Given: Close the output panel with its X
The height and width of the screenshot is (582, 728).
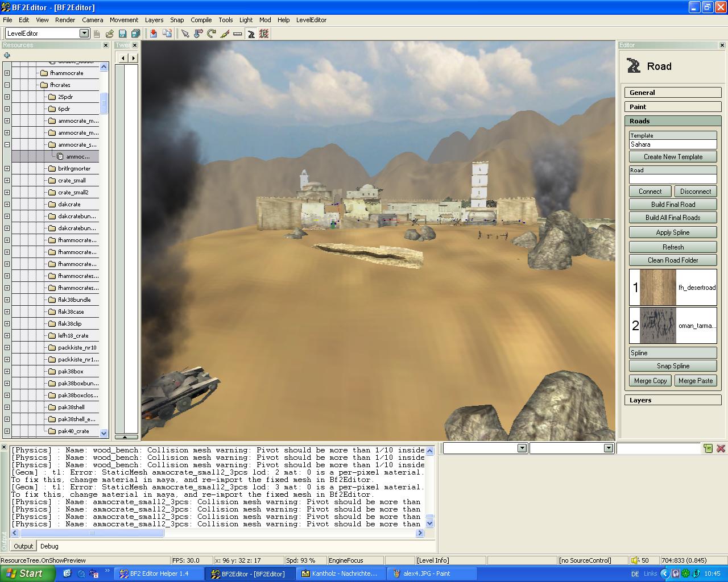Looking at the screenshot, I should point(4,448).
